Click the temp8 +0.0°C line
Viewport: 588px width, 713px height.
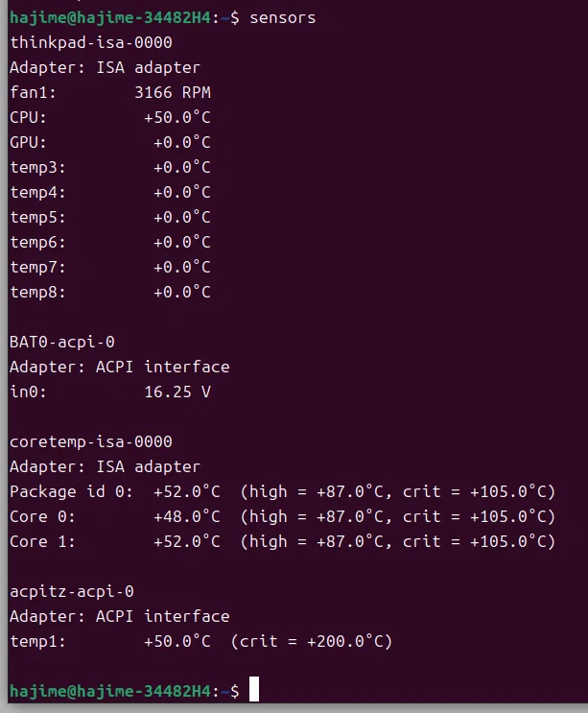[110, 292]
